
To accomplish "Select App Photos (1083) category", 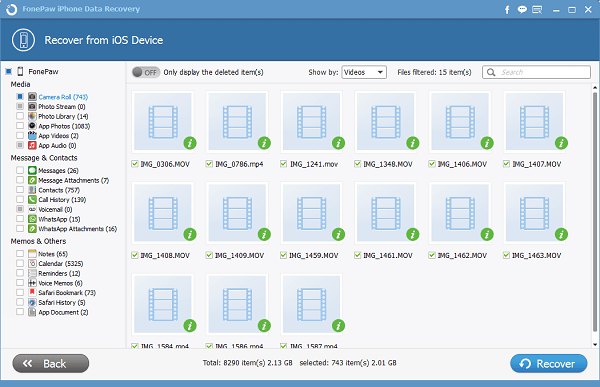I will pos(64,126).
